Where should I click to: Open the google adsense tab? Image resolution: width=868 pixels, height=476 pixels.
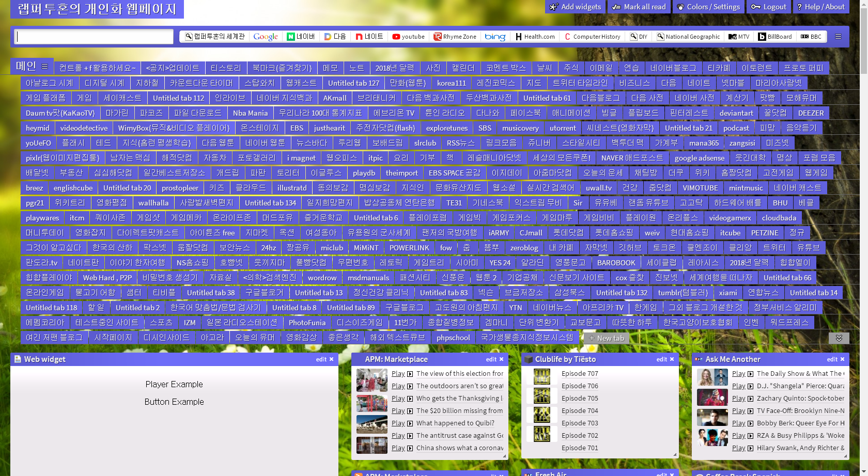700,158
